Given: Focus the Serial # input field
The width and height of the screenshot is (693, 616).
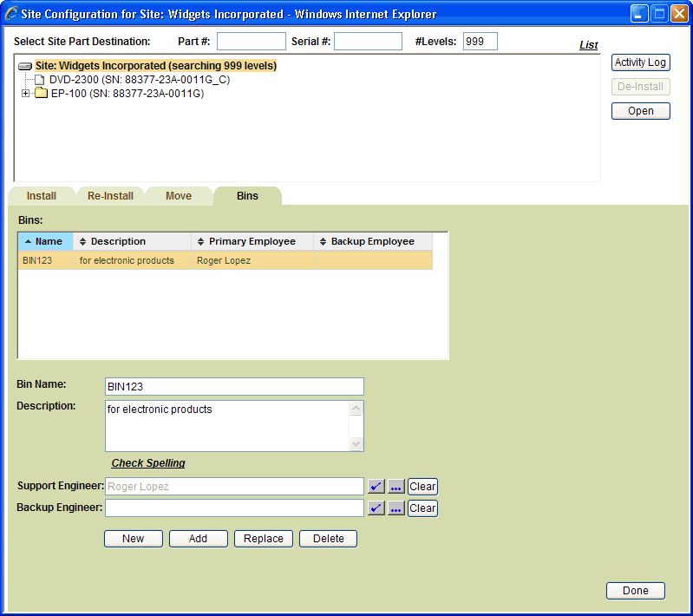Looking at the screenshot, I should (x=368, y=41).
